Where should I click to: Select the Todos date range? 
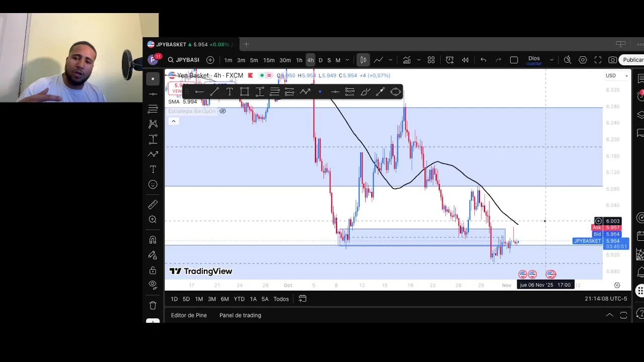click(281, 299)
